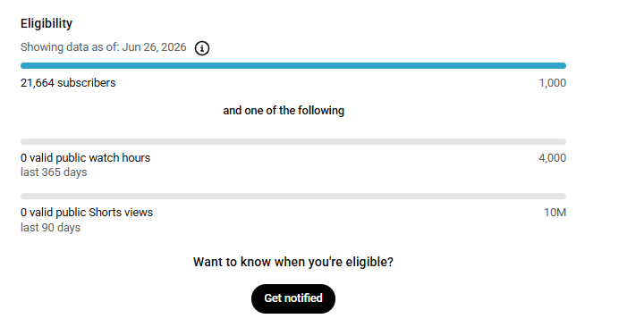Click the 10M Shorts views threshold

coord(555,213)
